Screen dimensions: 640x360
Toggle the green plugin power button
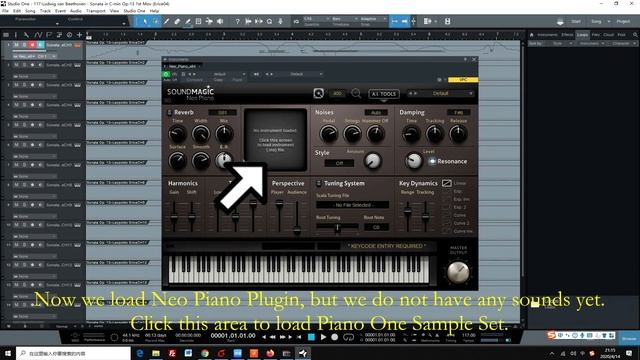[166, 74]
